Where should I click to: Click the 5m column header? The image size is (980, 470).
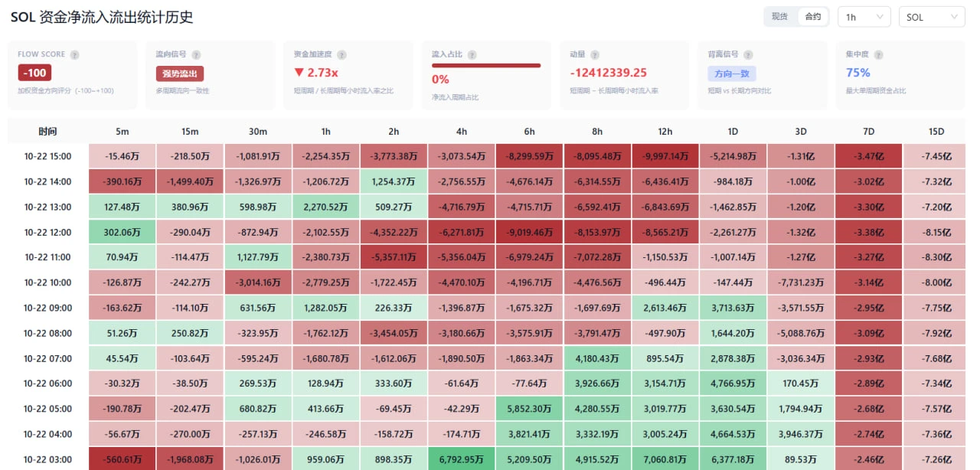pos(122,132)
